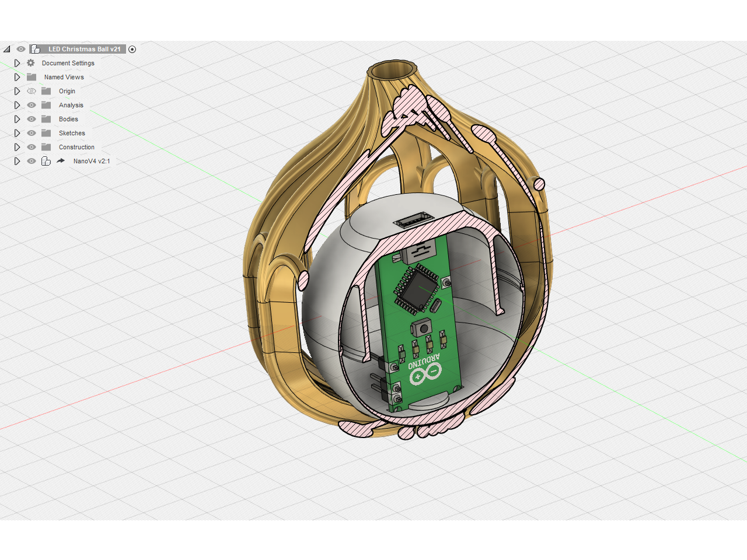Click the Document Settings gear icon
The height and width of the screenshot is (560, 747).
coord(31,63)
